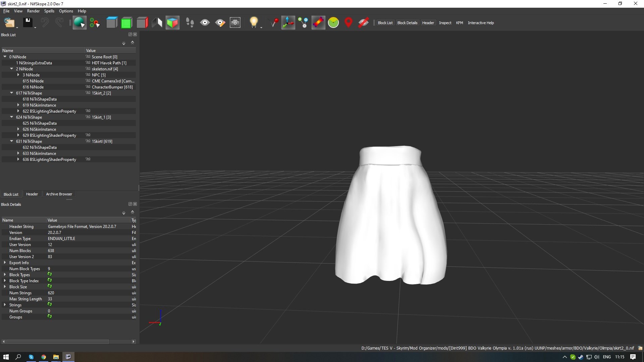Image resolution: width=644 pixels, height=362 pixels.
Task: Toggle the hide hidden-objects crossed eye icon
Action: 363,23
